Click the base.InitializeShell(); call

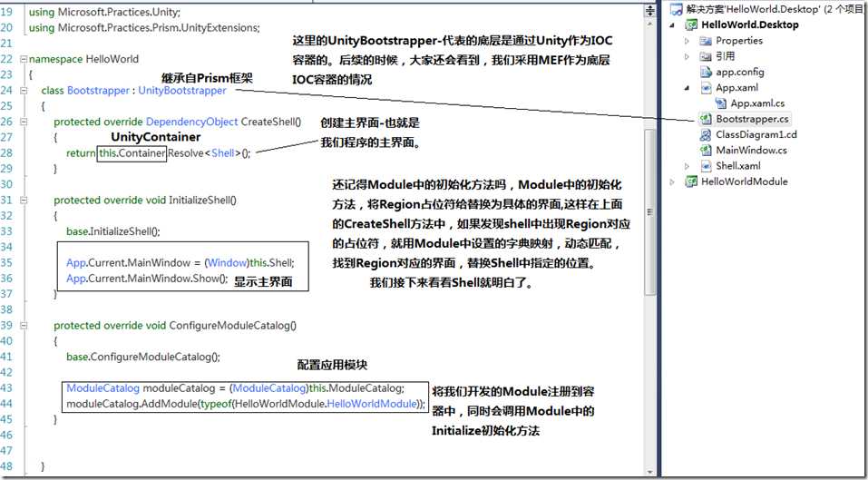point(113,231)
